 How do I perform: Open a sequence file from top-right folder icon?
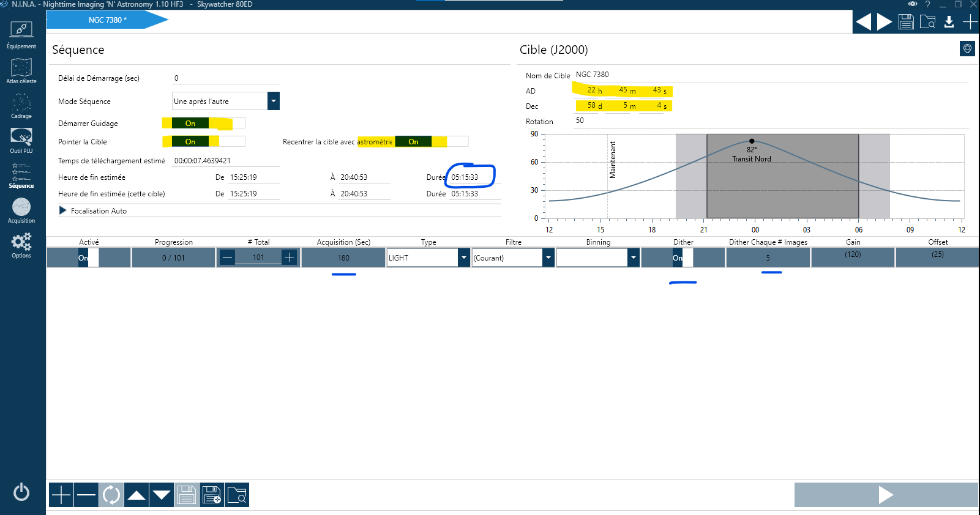[x=927, y=22]
